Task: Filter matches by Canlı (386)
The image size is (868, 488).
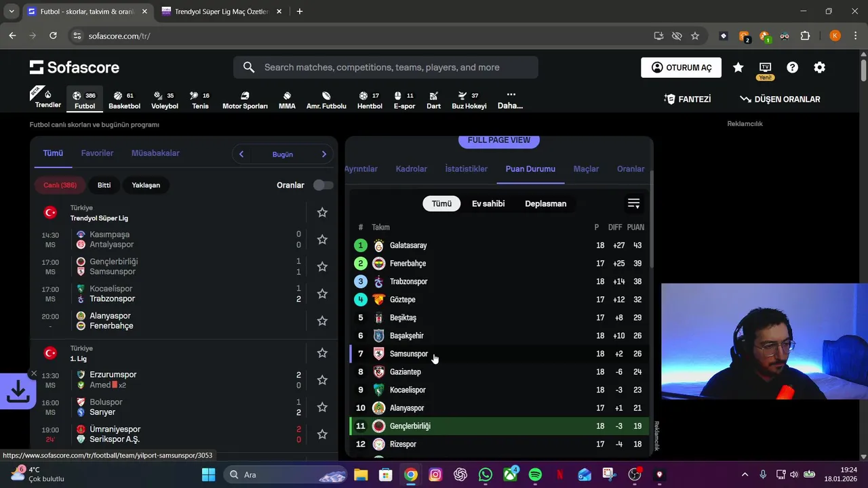Action: tap(60, 185)
